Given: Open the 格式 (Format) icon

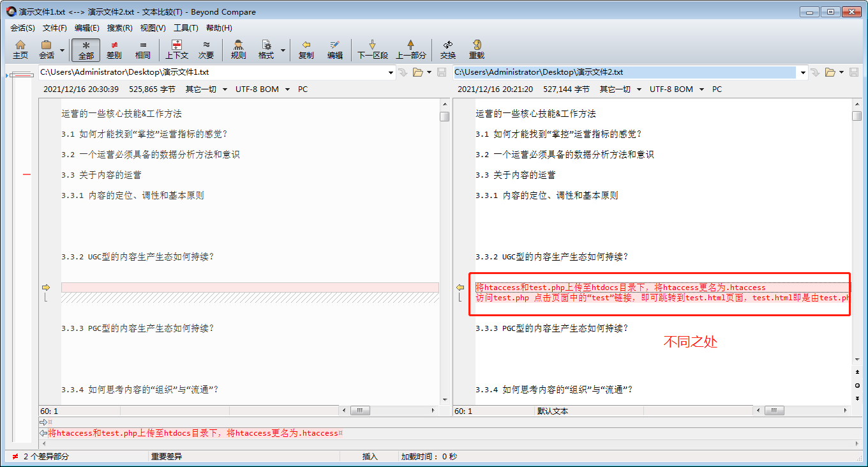Looking at the screenshot, I should point(266,49).
